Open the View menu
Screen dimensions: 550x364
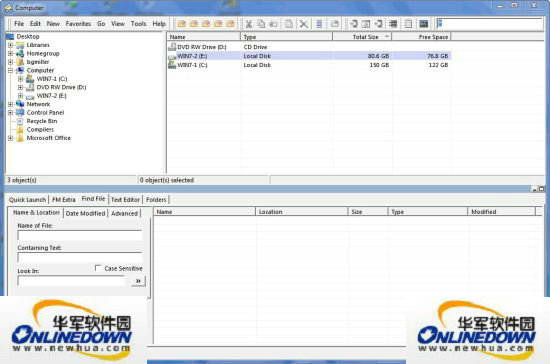click(x=118, y=24)
